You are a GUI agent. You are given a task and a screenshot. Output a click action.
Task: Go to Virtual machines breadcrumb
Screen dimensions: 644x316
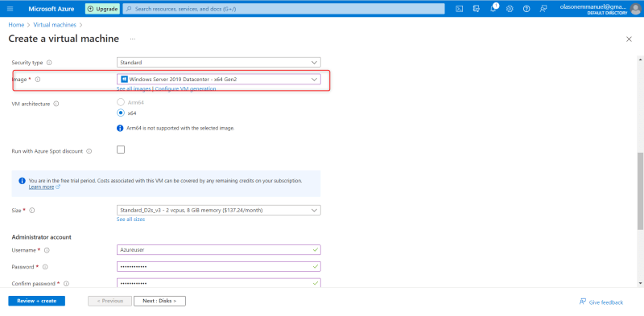pos(55,25)
